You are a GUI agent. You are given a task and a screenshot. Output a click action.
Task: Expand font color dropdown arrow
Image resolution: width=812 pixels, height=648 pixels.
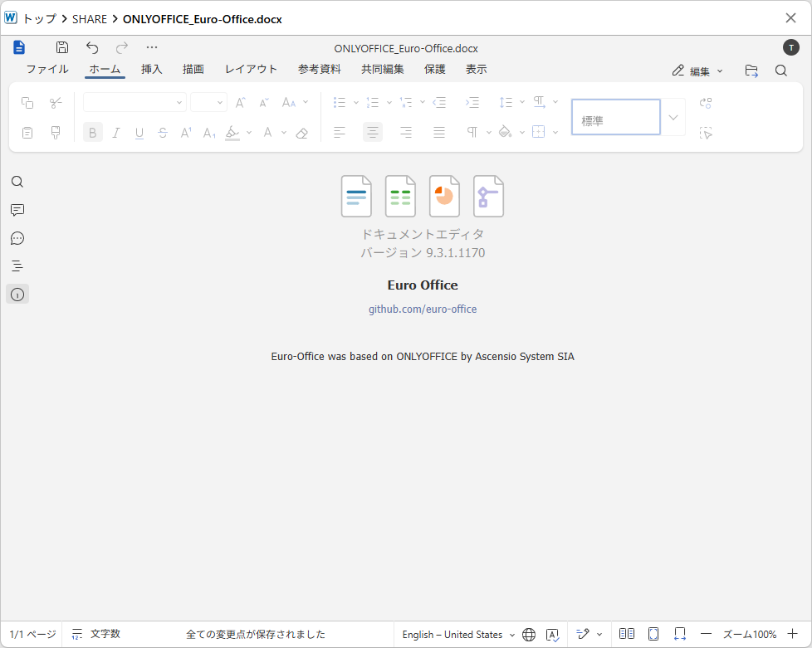(284, 133)
